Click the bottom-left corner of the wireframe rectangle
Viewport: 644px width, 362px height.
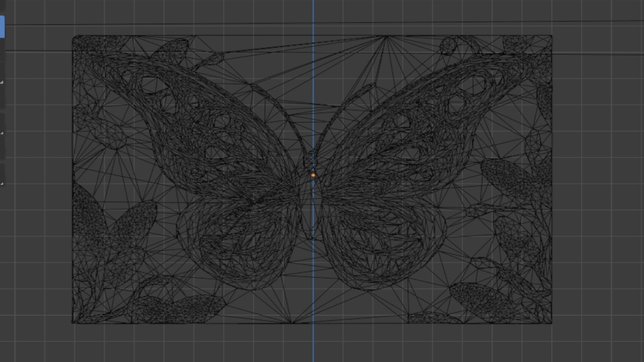(73, 323)
